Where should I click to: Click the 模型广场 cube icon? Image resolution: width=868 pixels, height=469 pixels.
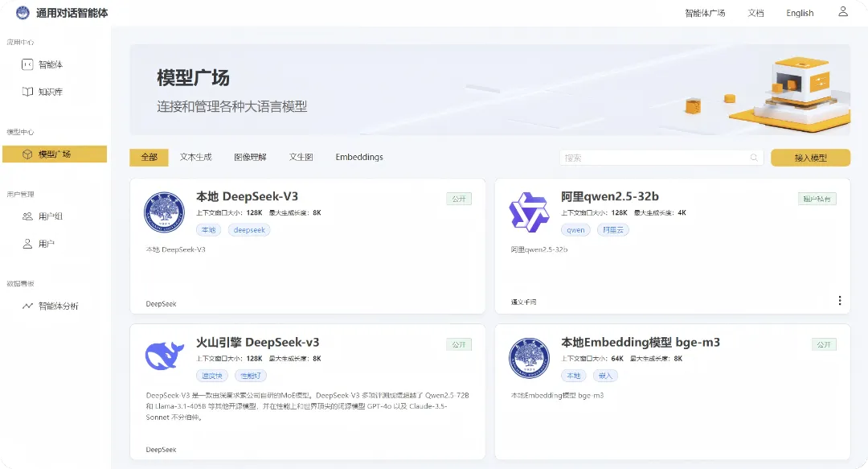point(27,154)
